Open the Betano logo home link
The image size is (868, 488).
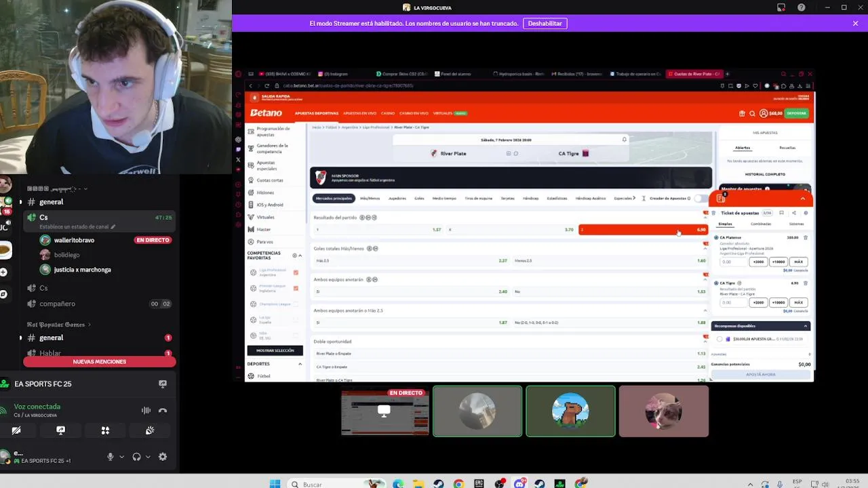(x=266, y=113)
